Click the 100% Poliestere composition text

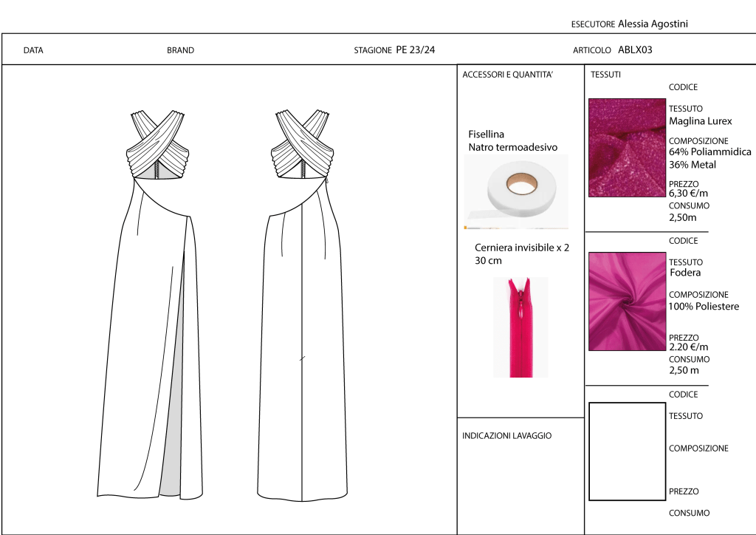click(x=704, y=307)
